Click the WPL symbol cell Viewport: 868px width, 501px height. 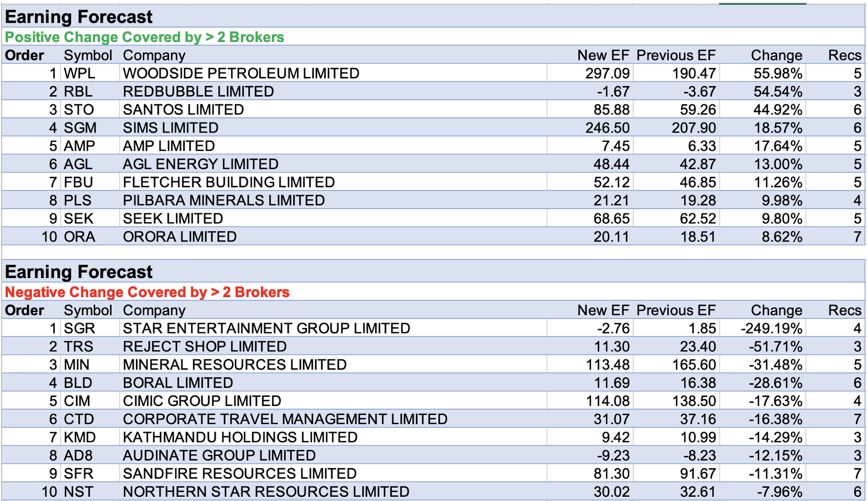(80, 73)
